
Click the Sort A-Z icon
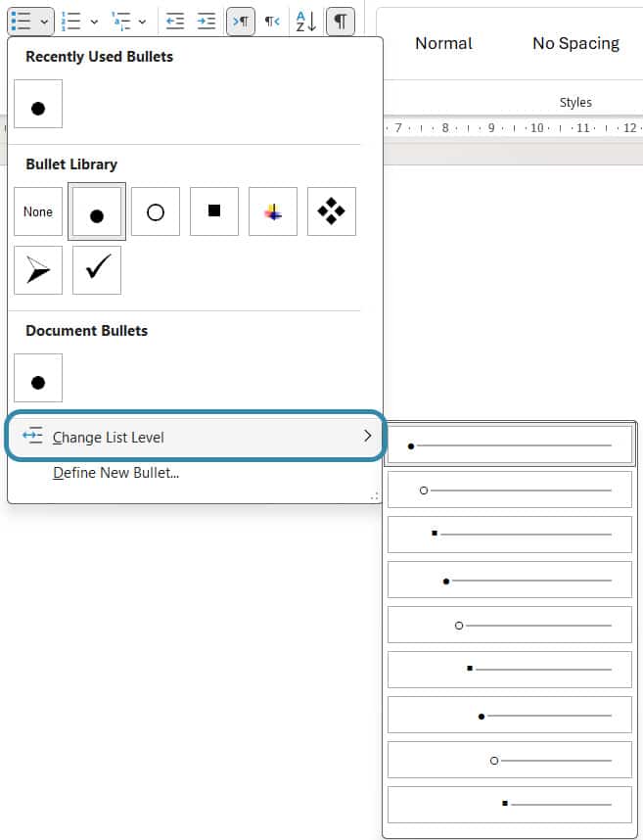306,21
